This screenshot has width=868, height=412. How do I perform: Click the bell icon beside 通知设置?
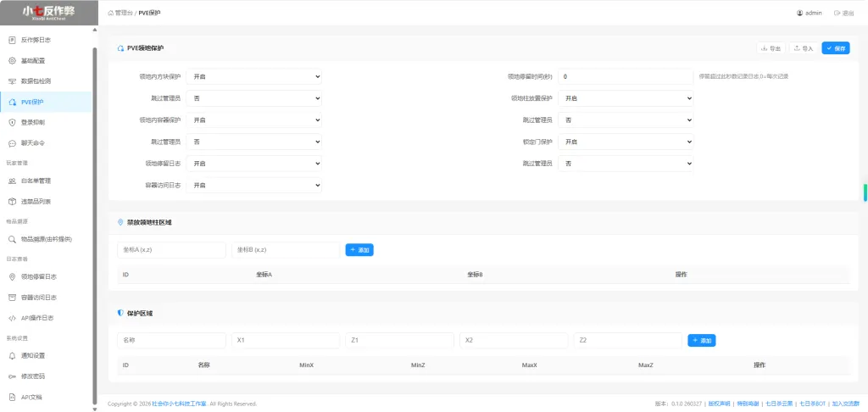[12, 355]
